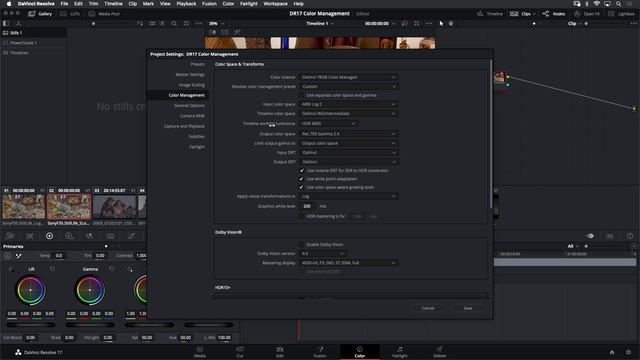Open the macOS Spotlight search
The width and height of the screenshot is (640, 360).
pos(618,4)
